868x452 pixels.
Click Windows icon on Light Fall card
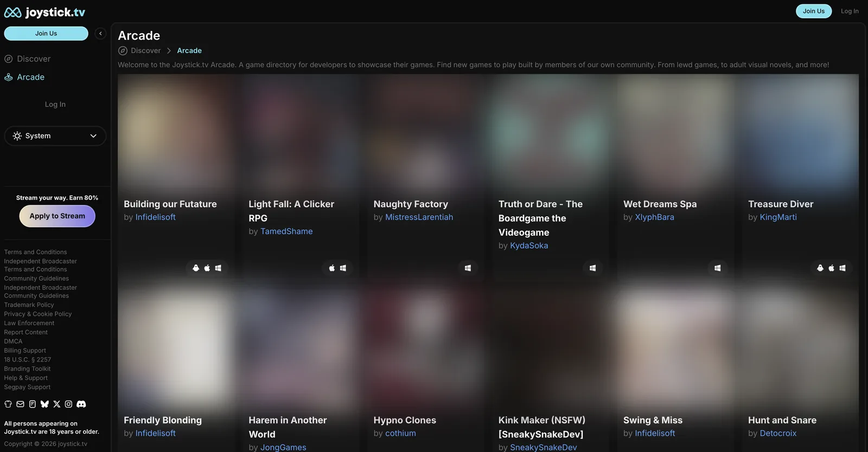(x=343, y=268)
